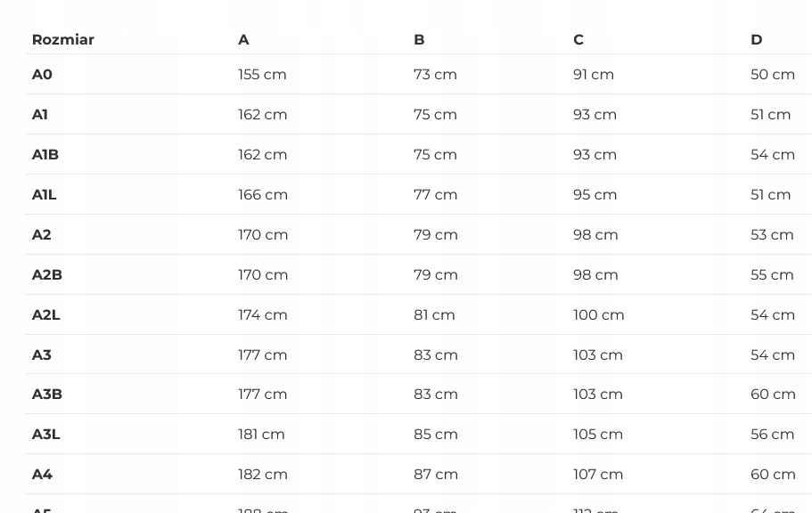The width and height of the screenshot is (812, 513).
Task: Click the 81 cm cell in row A2L
Action: 434,314
